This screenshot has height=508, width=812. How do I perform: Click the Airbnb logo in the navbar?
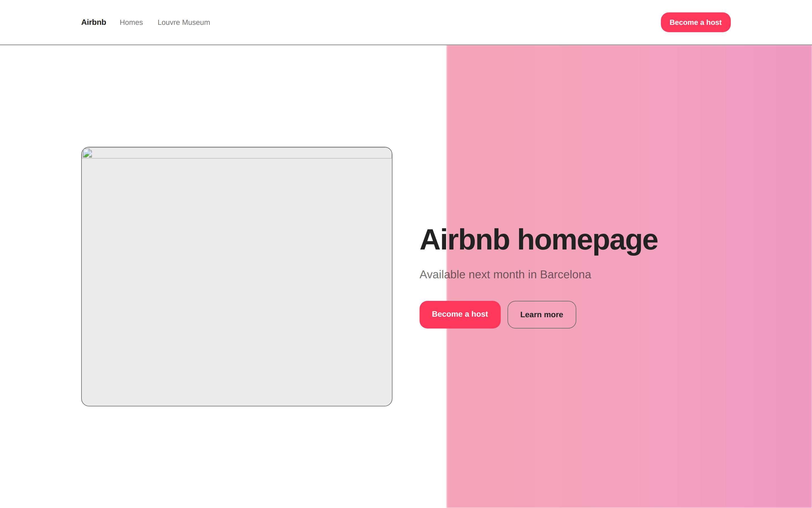pos(94,22)
